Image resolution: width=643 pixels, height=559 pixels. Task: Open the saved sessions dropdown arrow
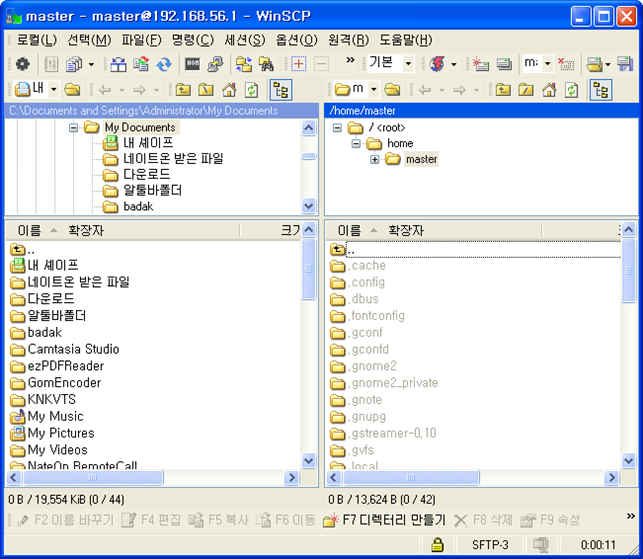(608, 64)
